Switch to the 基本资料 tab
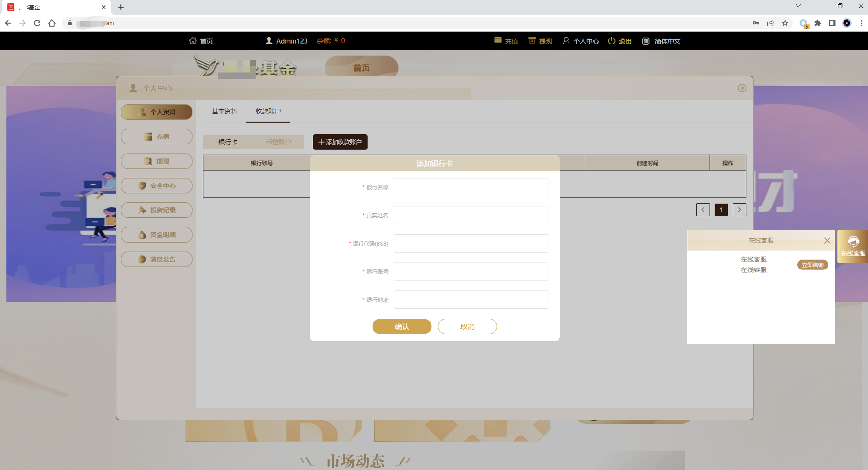The image size is (868, 470). 225,111
